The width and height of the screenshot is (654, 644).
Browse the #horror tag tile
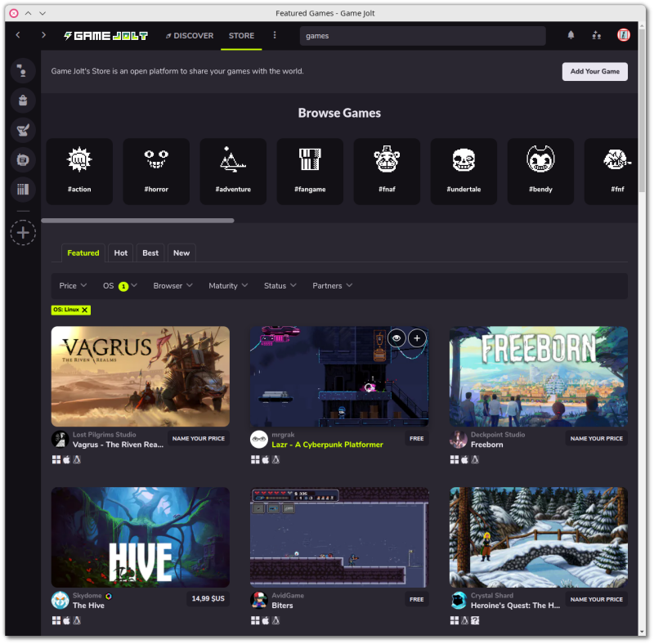coord(156,172)
